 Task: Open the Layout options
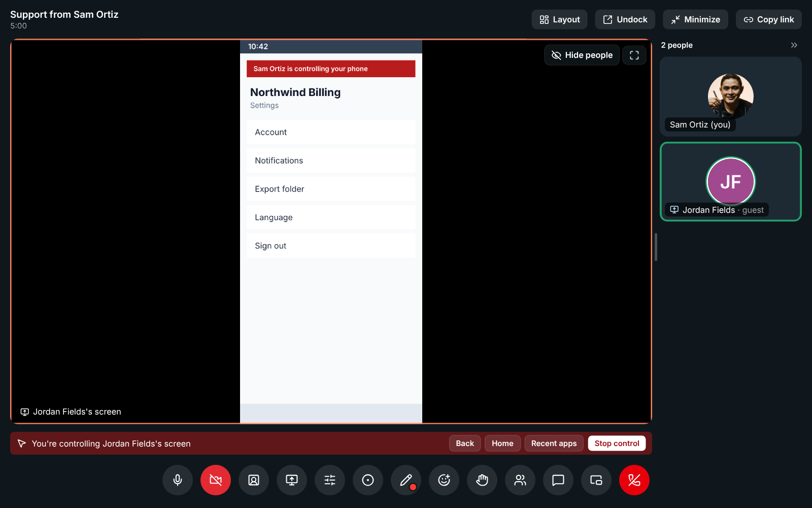tap(559, 19)
